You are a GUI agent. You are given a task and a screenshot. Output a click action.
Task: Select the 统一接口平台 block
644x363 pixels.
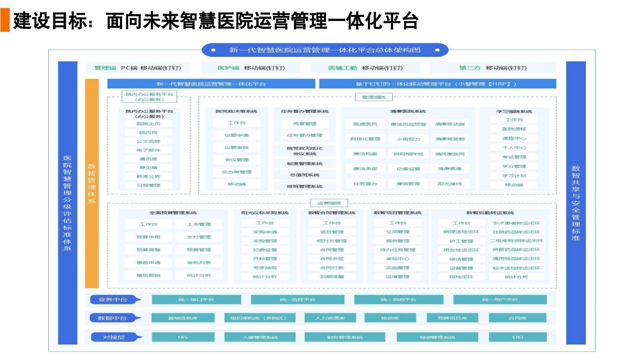(x=196, y=300)
